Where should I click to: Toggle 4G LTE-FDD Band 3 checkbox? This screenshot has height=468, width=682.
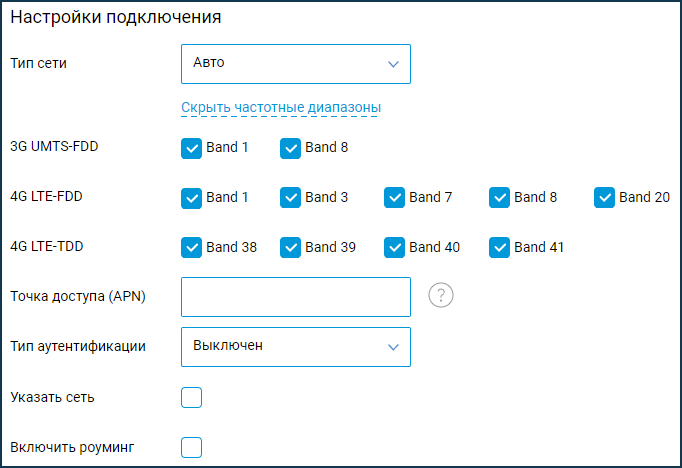(x=290, y=197)
